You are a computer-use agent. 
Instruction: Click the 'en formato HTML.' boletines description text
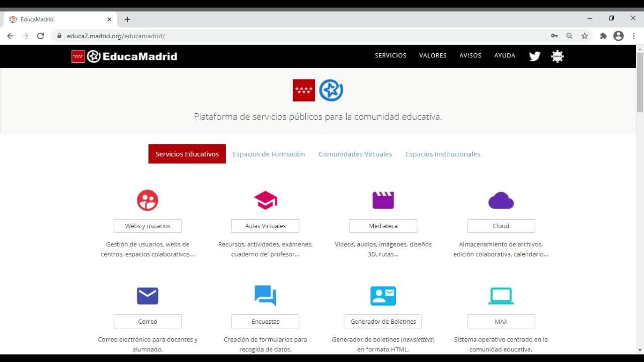383,349
